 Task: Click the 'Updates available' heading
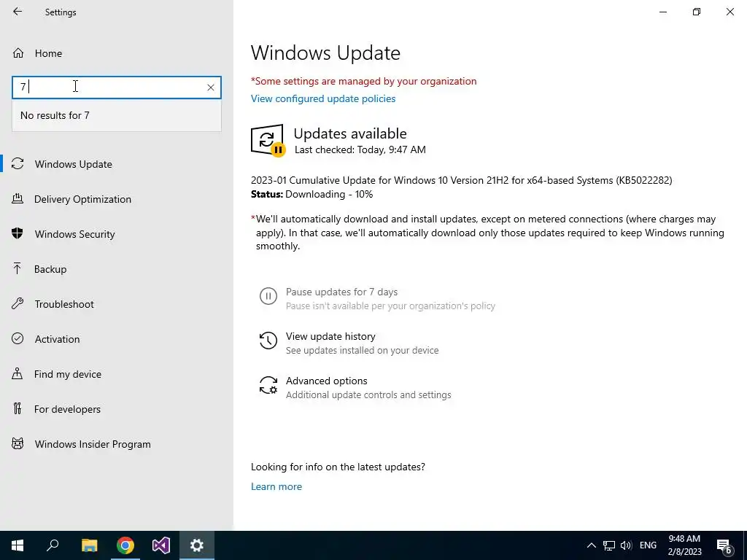point(350,133)
